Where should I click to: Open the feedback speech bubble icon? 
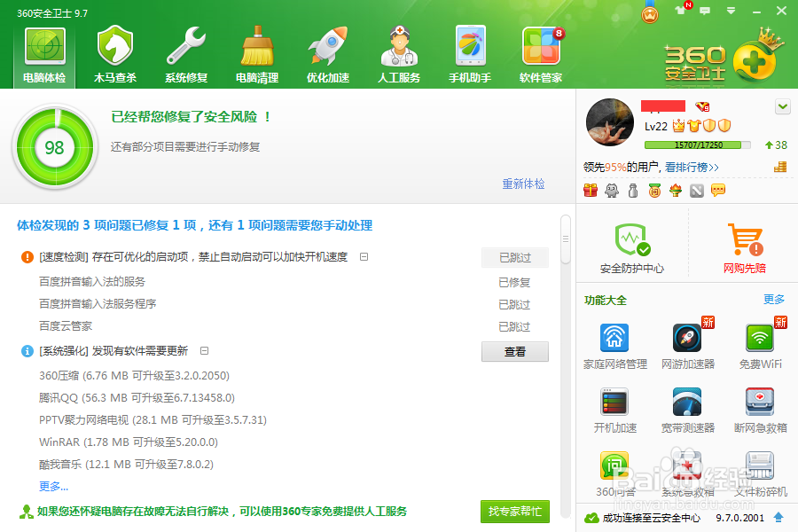pyautogui.click(x=705, y=11)
